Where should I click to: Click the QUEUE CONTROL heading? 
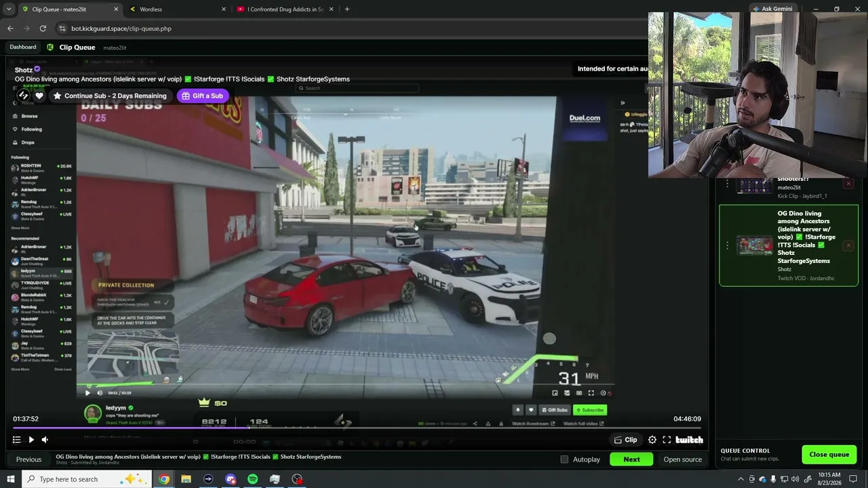click(745, 451)
